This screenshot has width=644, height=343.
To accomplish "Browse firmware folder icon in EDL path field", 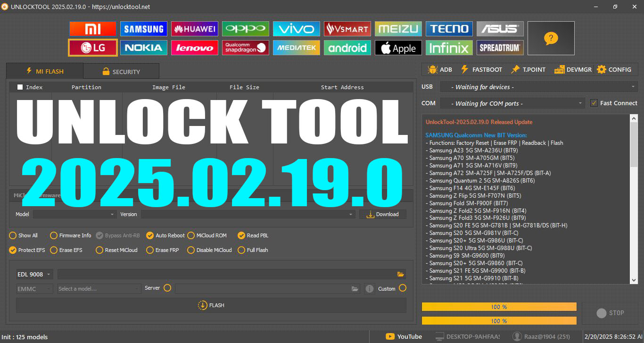I will click(401, 274).
